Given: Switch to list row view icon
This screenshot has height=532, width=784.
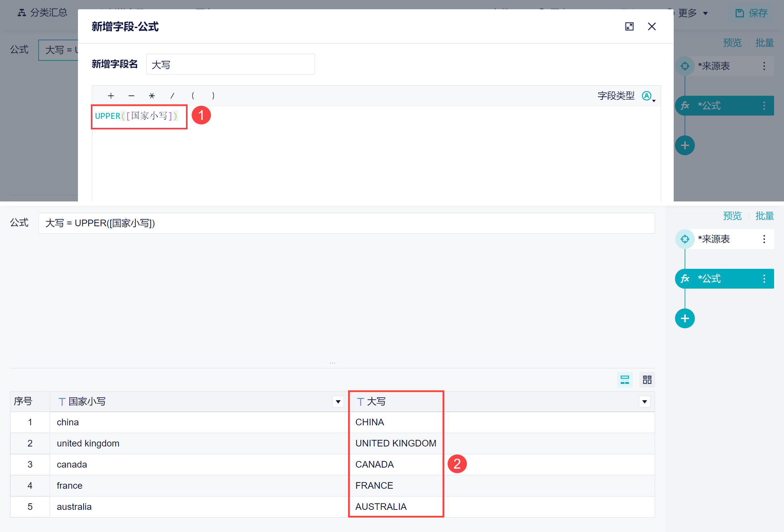Looking at the screenshot, I should pyautogui.click(x=624, y=379).
